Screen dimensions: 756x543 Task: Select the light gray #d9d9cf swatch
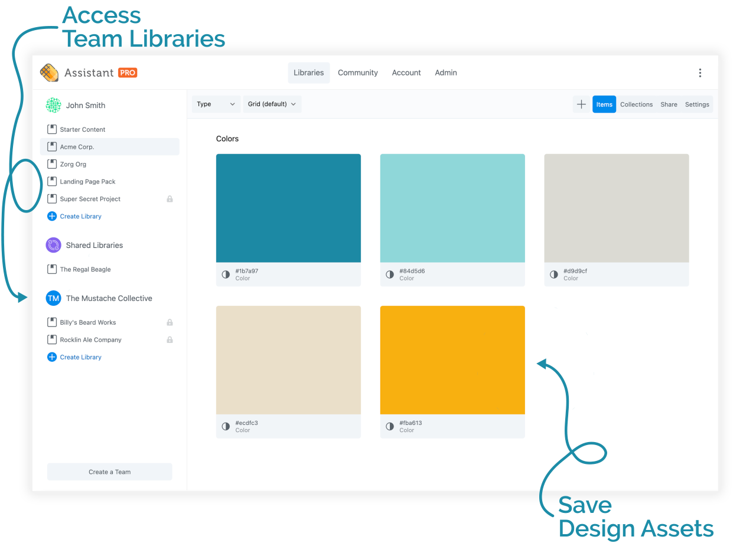tap(617, 208)
